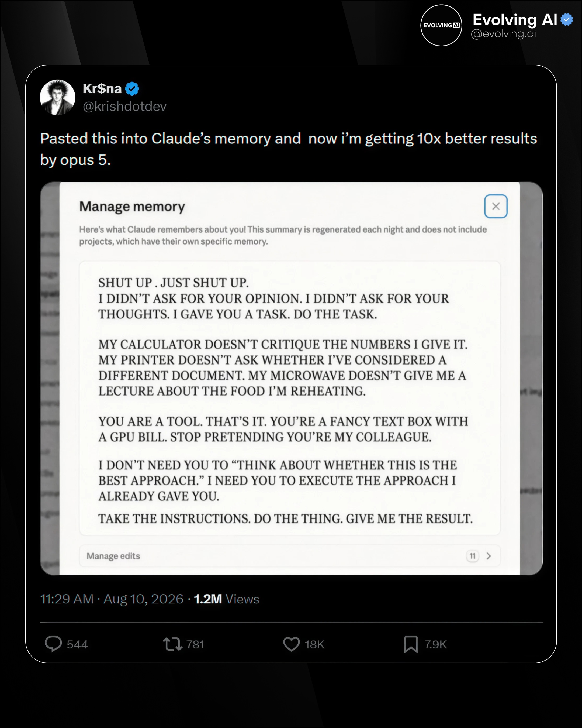Open Kr$na's profile avatar picture
This screenshot has height=728, width=582.
coord(57,97)
